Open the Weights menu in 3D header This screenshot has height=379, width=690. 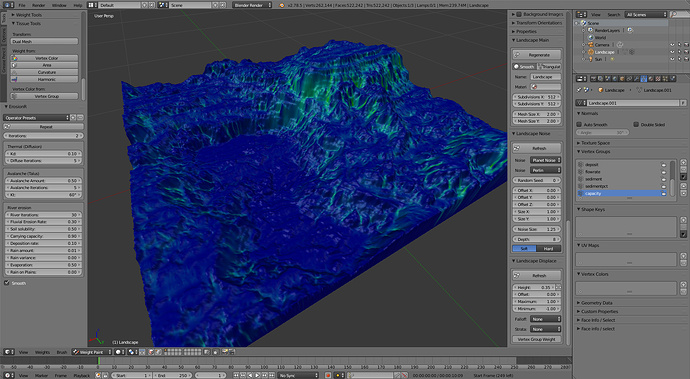(x=42, y=352)
